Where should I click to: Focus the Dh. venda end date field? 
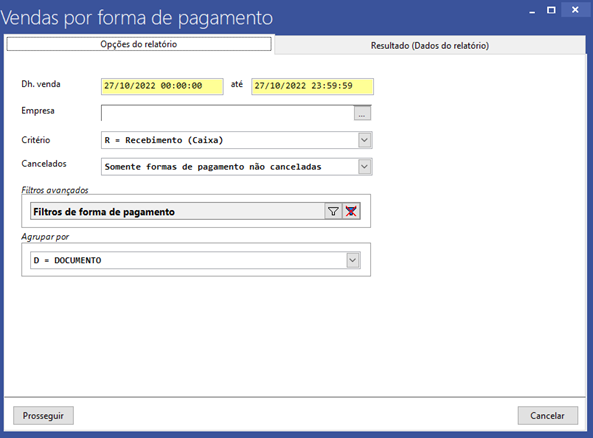(312, 86)
